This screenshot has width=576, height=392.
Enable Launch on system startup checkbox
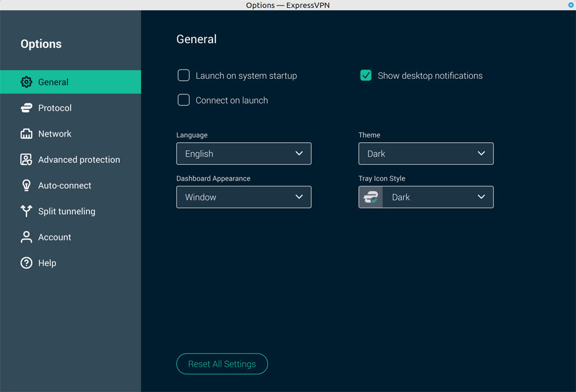(x=184, y=75)
